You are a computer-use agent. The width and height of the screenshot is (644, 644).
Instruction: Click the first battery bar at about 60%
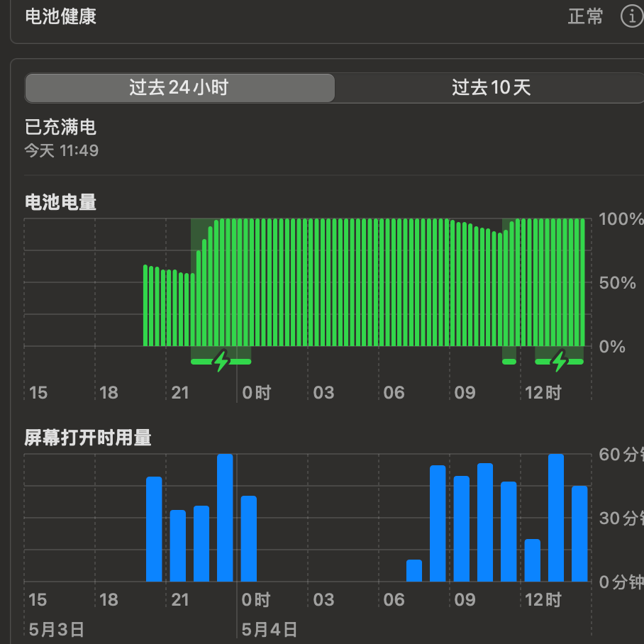click(x=145, y=306)
